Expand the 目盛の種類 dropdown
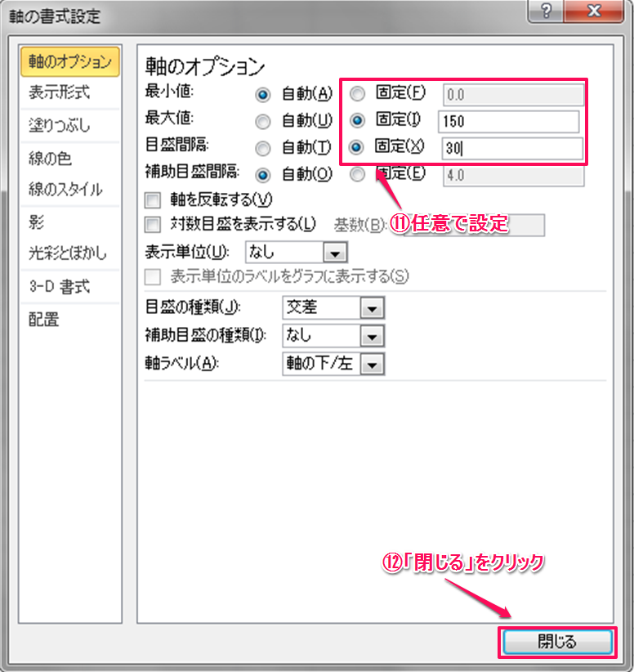Screen dimensions: 634x672 pyautogui.click(x=372, y=308)
